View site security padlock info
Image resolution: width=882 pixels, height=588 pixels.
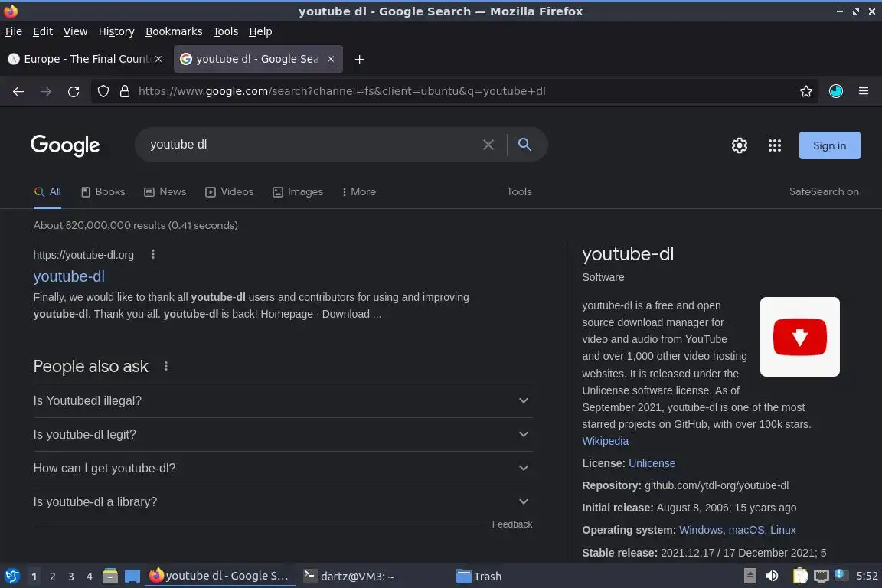coord(125,91)
